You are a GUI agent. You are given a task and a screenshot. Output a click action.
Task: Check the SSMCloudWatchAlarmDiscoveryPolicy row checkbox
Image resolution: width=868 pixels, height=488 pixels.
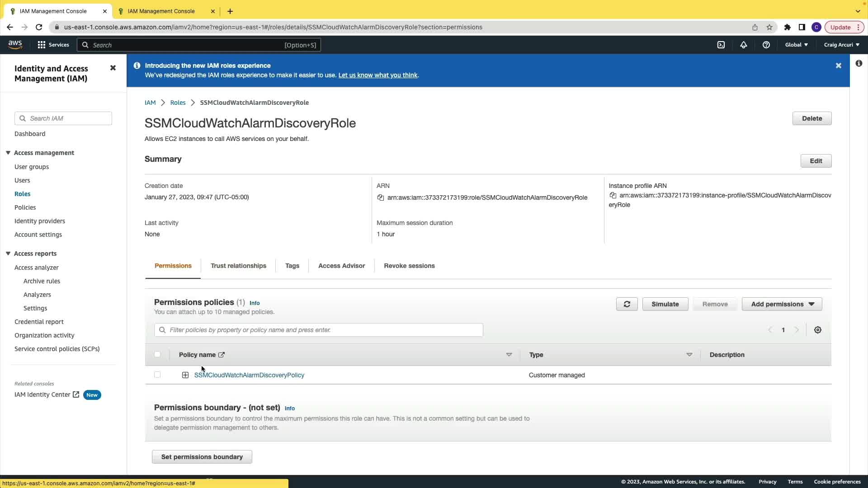click(x=157, y=375)
